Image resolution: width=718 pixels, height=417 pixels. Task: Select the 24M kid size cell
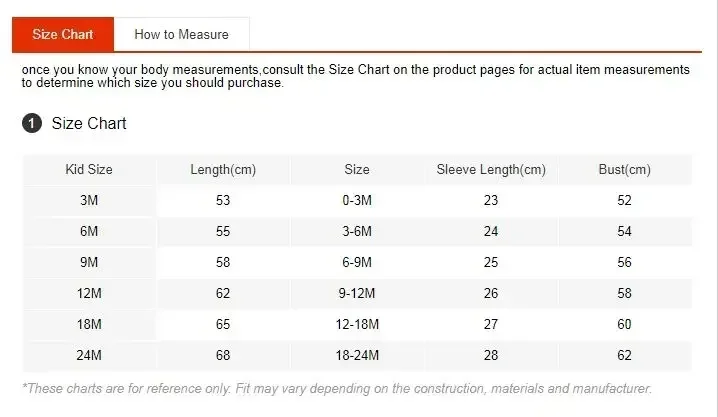click(x=89, y=356)
